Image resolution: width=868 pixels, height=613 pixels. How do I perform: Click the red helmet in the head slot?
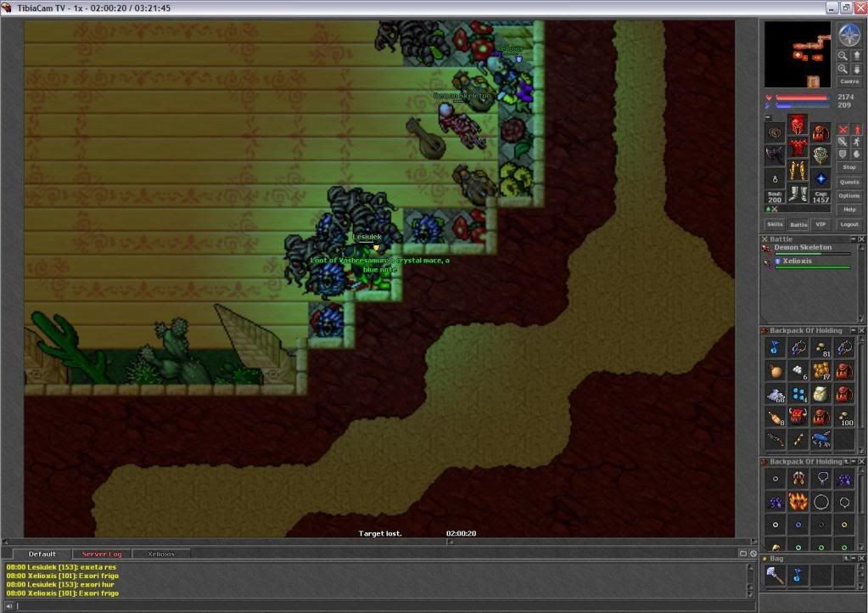[x=798, y=125]
